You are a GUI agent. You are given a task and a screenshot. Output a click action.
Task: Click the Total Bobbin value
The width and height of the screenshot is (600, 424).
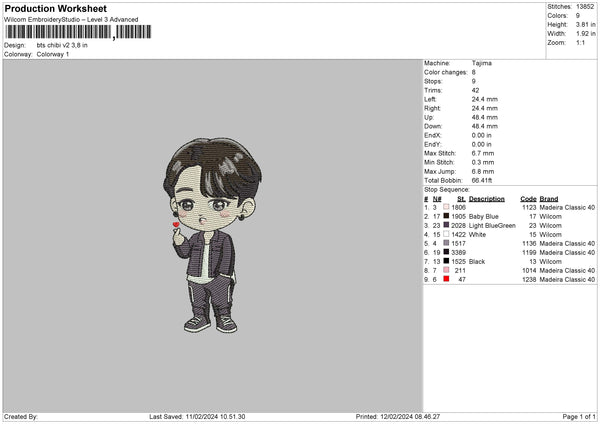click(x=482, y=180)
